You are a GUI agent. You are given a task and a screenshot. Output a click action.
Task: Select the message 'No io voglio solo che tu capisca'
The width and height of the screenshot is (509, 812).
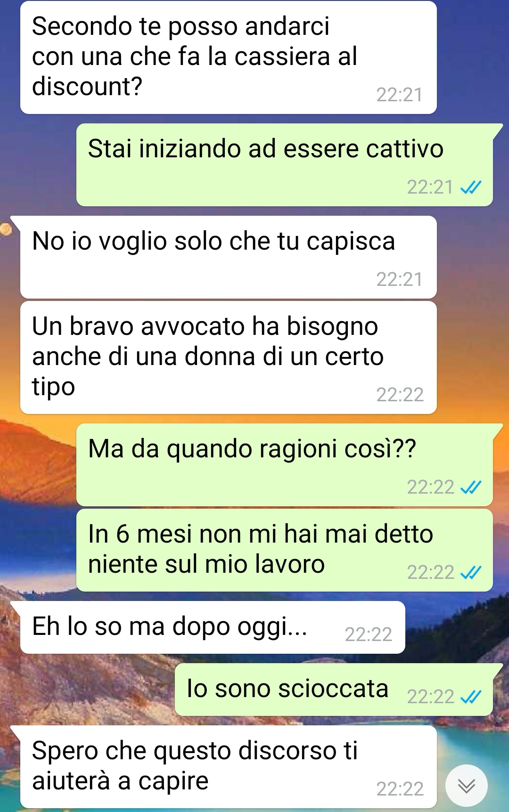(x=228, y=257)
